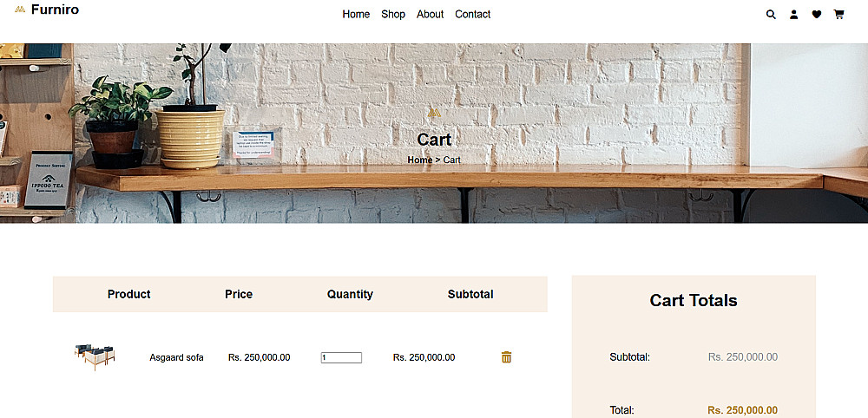Open the wishlist heart icon

[x=817, y=15]
